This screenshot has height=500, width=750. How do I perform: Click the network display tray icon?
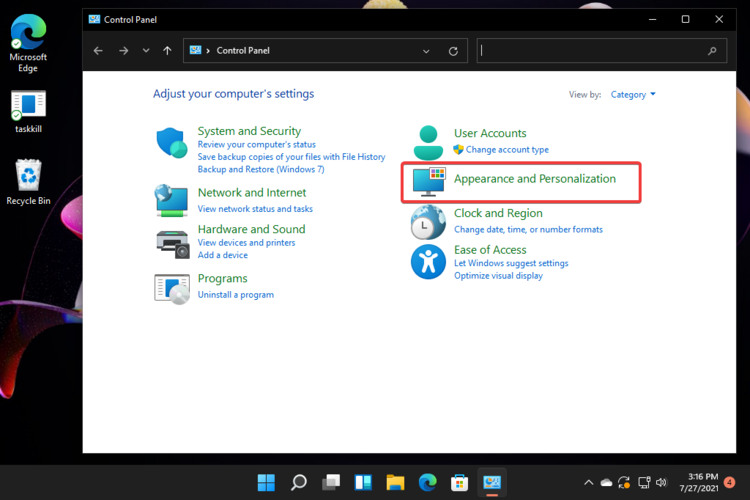[x=643, y=482]
